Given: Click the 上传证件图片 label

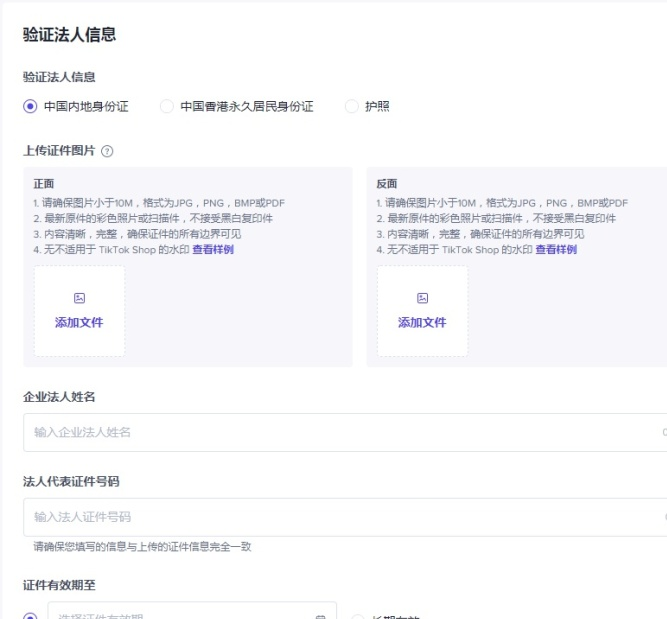Looking at the screenshot, I should pos(59,151).
